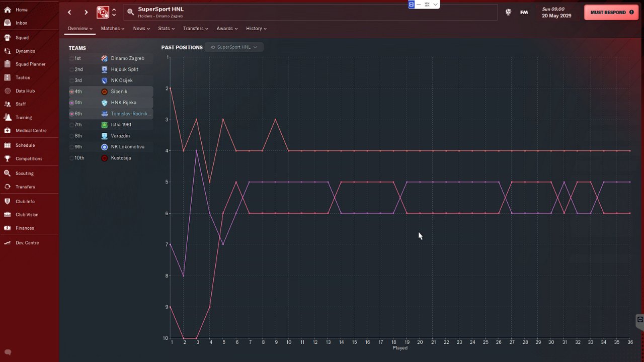Open the Home screen icon in sidebar

click(x=8, y=10)
